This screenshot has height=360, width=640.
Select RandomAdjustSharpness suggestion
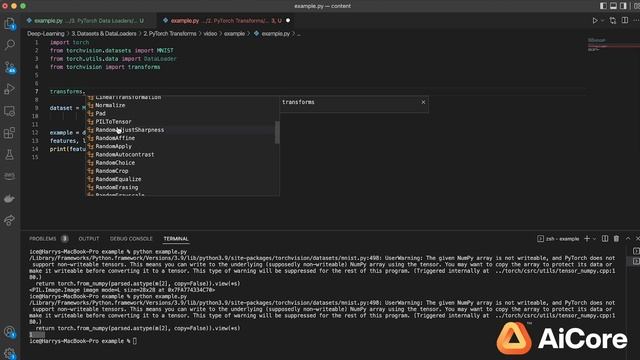tap(182, 130)
